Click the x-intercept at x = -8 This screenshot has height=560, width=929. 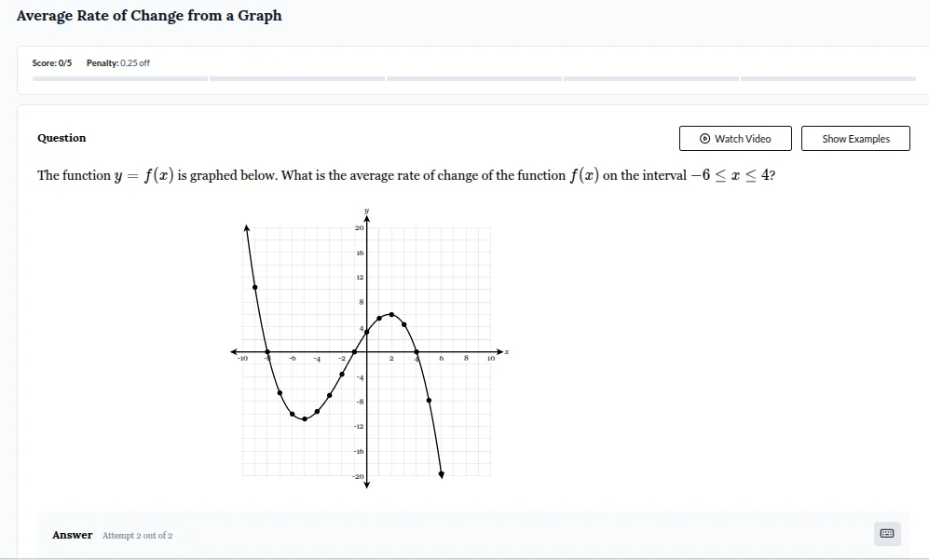click(x=266, y=352)
